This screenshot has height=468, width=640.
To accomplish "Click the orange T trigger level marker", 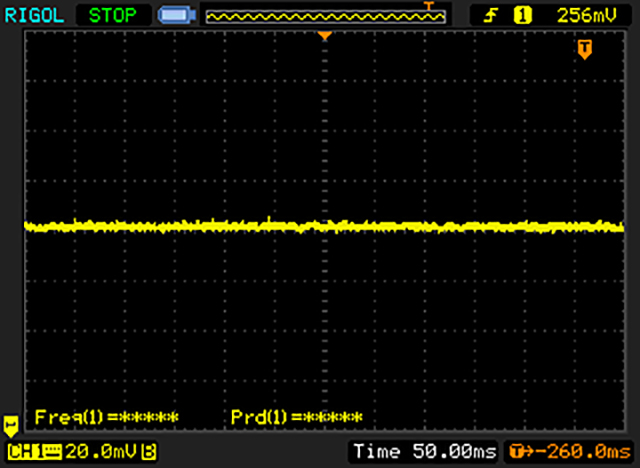I will [584, 50].
